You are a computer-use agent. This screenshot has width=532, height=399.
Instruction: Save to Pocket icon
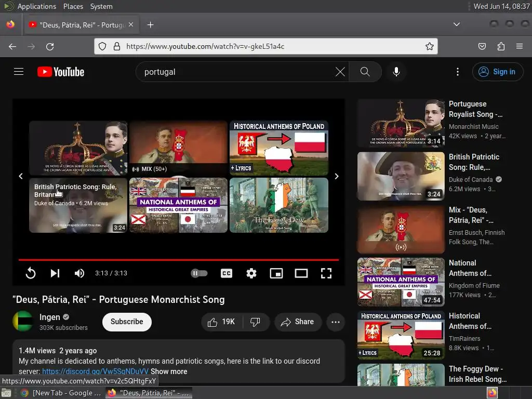tap(482, 46)
